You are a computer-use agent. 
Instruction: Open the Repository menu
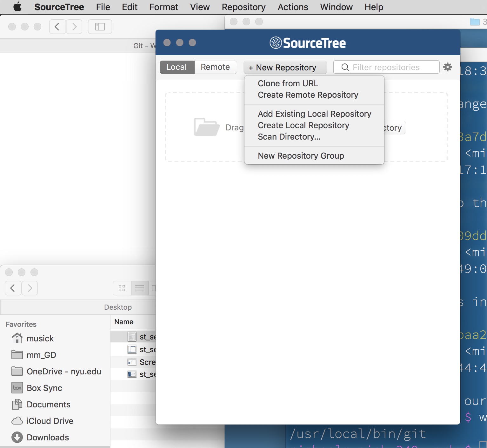coord(244,7)
